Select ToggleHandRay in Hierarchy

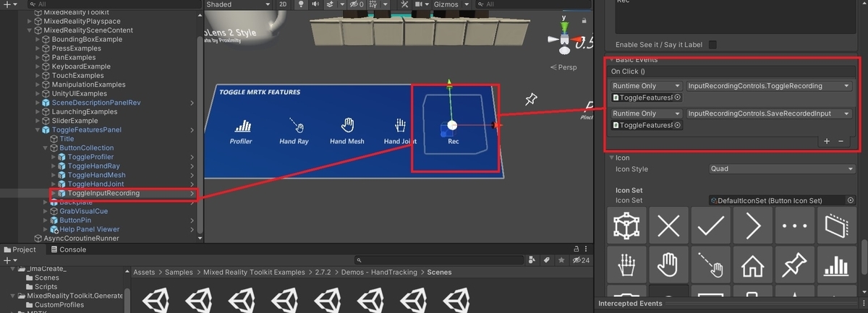(x=94, y=166)
